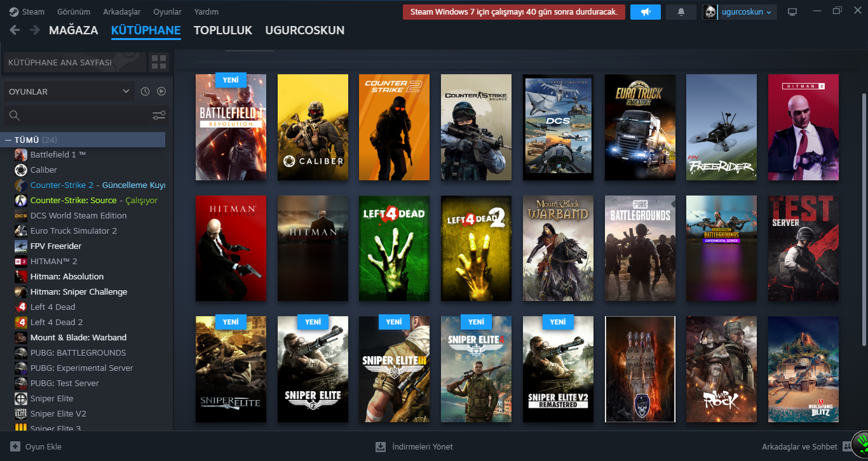Switch to the KÜTÜPHANE tab

(146, 30)
